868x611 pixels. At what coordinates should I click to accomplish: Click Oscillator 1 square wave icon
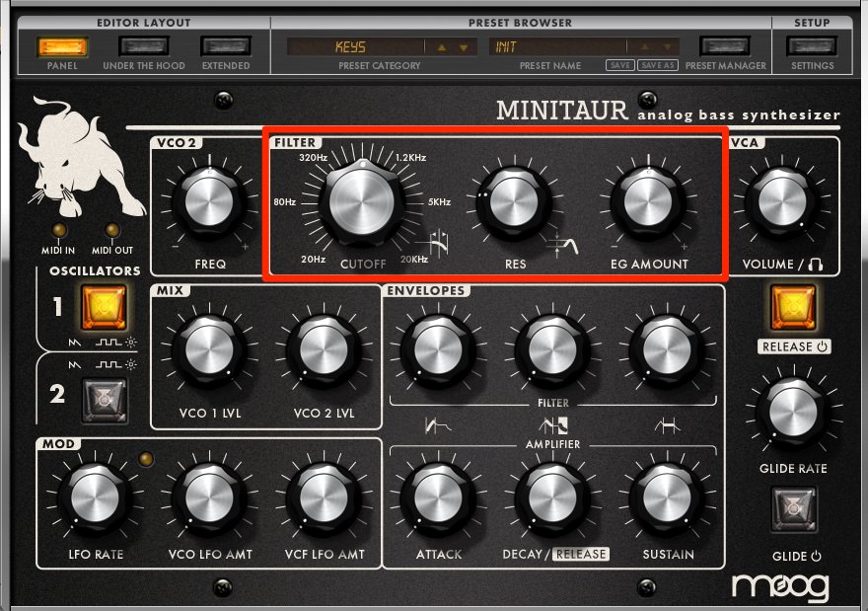point(108,343)
